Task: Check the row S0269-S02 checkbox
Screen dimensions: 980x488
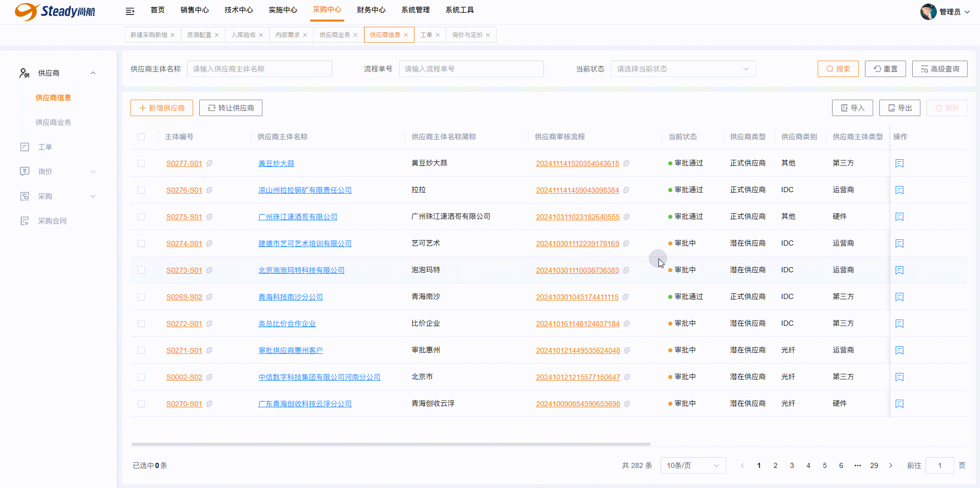Action: tap(141, 297)
